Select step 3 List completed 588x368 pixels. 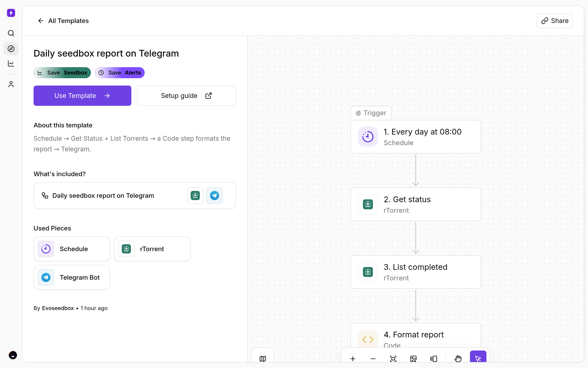click(x=416, y=272)
